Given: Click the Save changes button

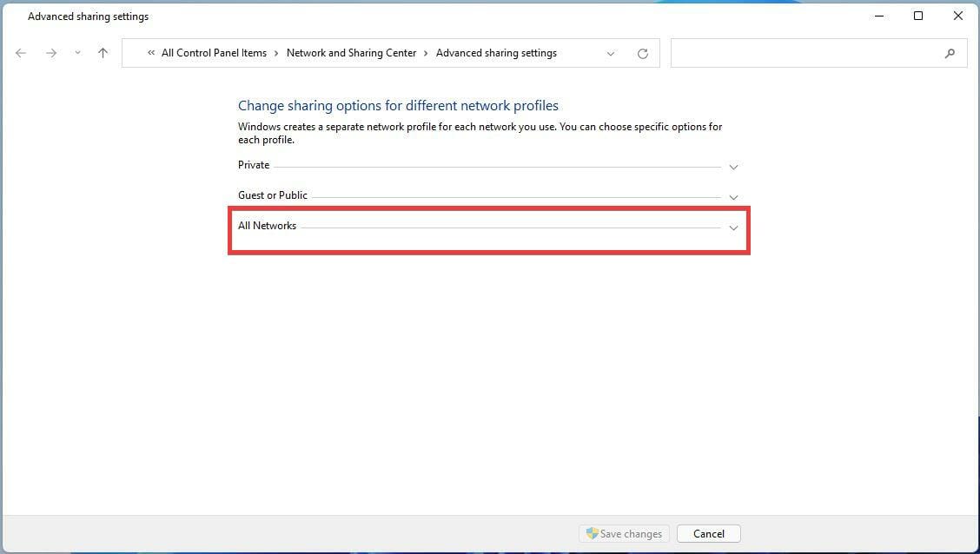Looking at the screenshot, I should 624,534.
